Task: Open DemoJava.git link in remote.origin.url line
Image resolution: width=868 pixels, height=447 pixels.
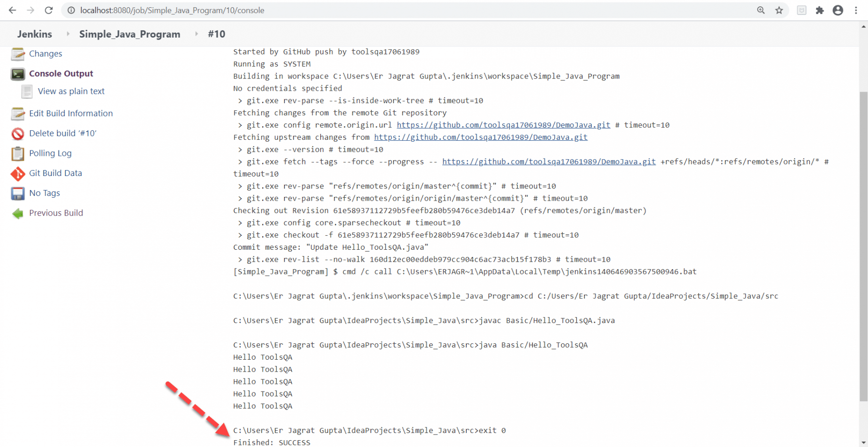Action: (x=503, y=125)
